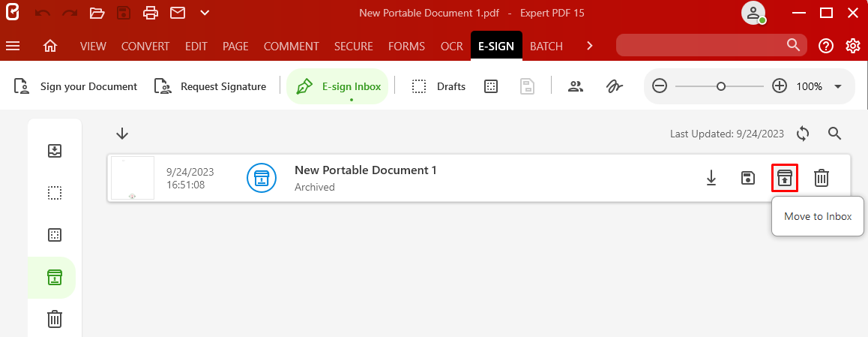This screenshot has height=337, width=868.
Task: Switch to the EDIT tab
Action: [x=196, y=47]
